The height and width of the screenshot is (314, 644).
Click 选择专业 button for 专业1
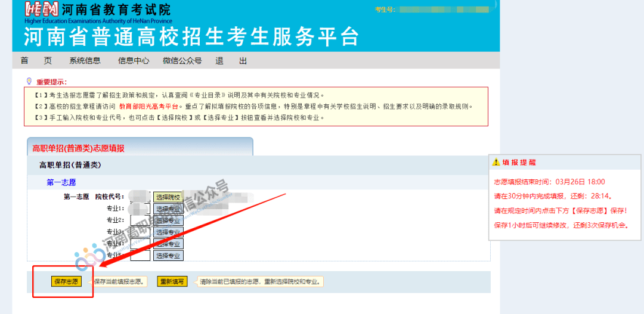[168, 209]
